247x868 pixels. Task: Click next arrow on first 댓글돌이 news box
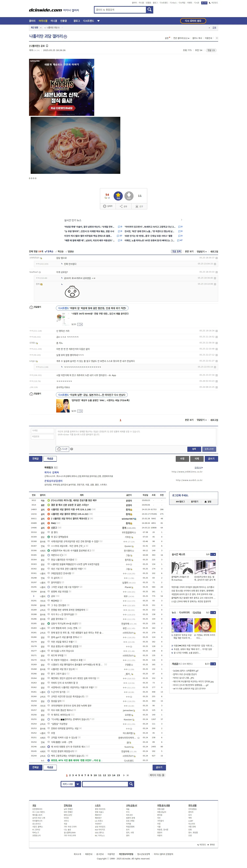pyautogui.click(x=81, y=325)
